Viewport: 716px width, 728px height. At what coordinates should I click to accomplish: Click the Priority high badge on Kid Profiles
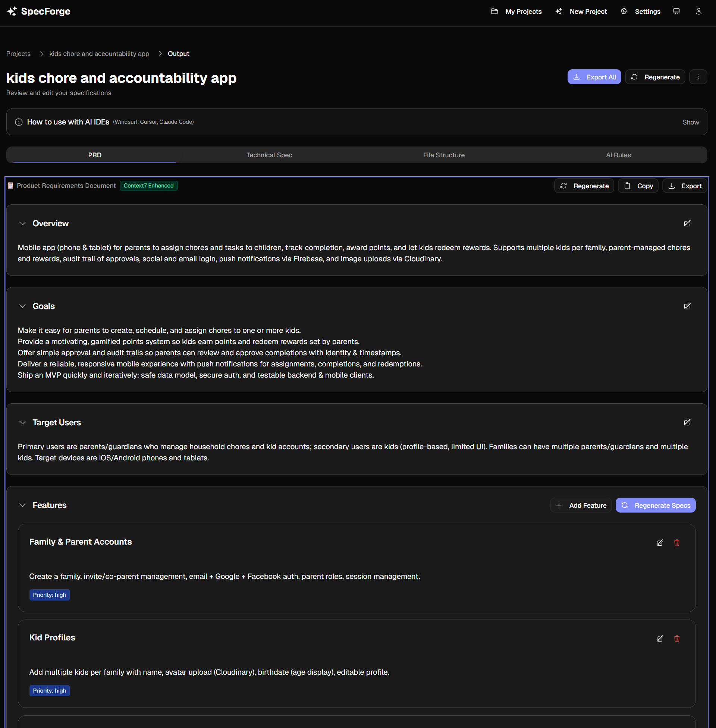click(x=49, y=690)
